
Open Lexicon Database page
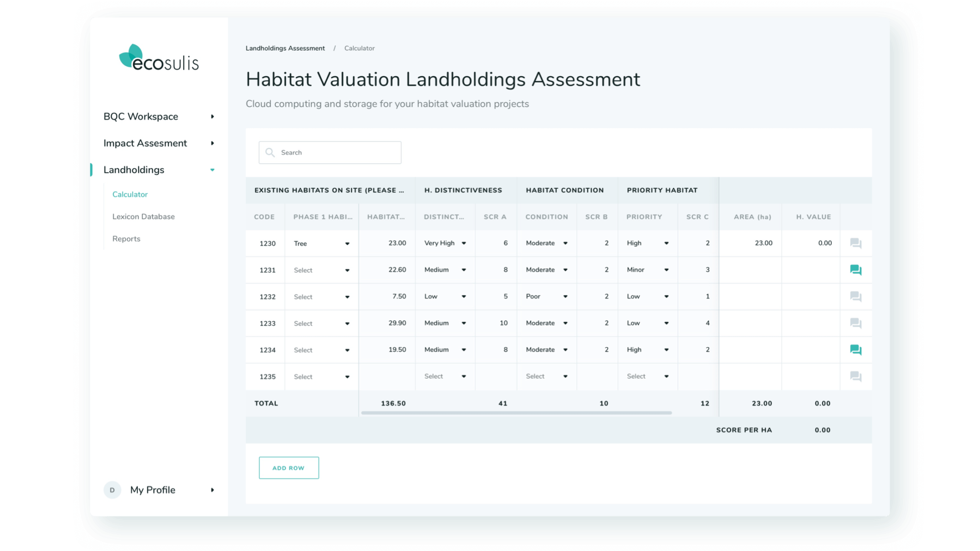point(143,217)
